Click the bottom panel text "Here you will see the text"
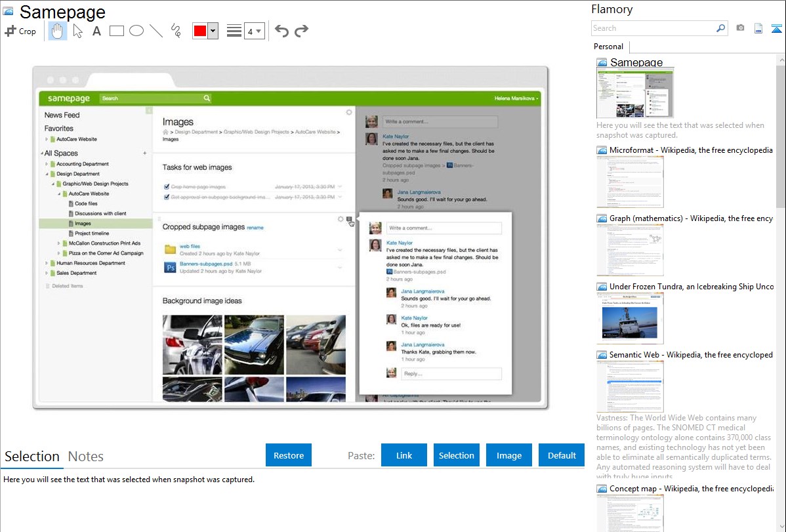This screenshot has width=786, height=532. 129,480
